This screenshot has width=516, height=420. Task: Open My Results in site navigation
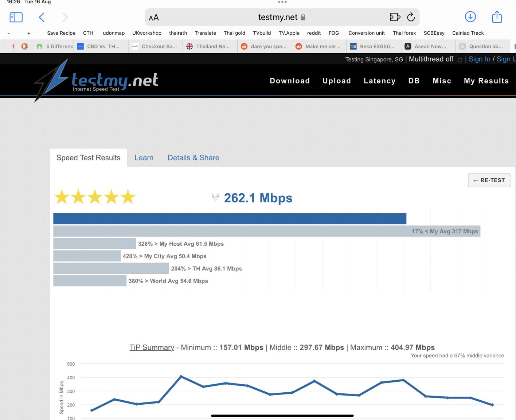(x=486, y=81)
